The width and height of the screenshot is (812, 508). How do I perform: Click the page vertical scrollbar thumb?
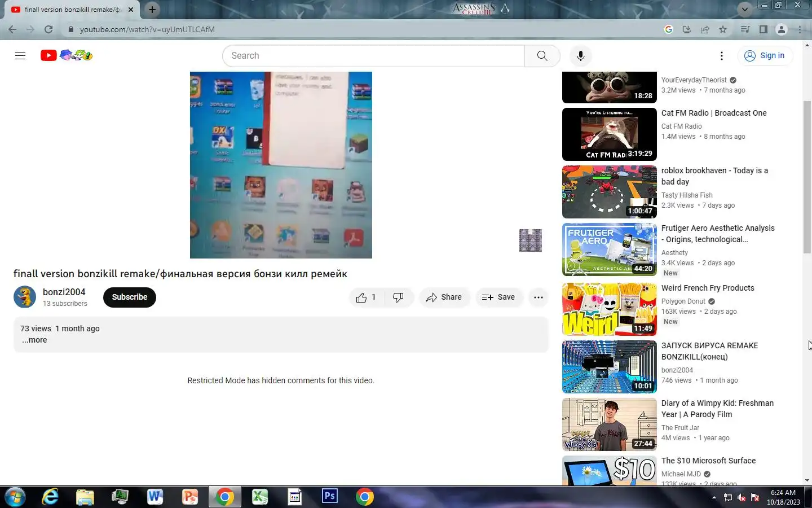click(807, 178)
